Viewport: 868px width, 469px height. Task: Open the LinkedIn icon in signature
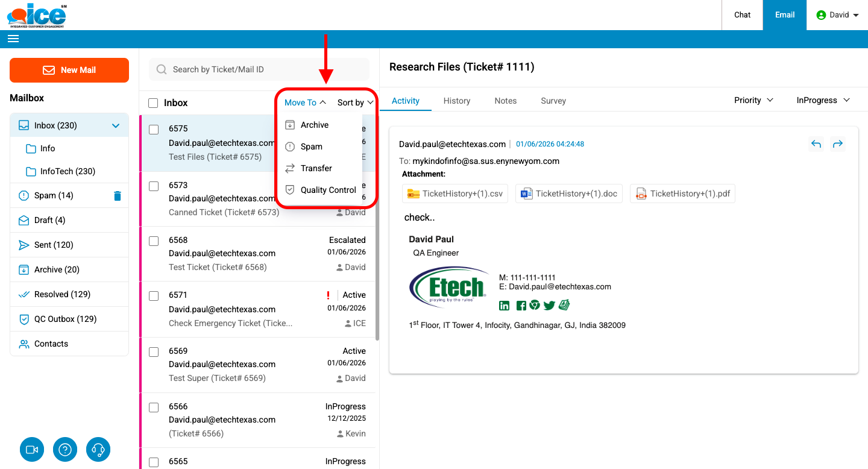pos(505,306)
